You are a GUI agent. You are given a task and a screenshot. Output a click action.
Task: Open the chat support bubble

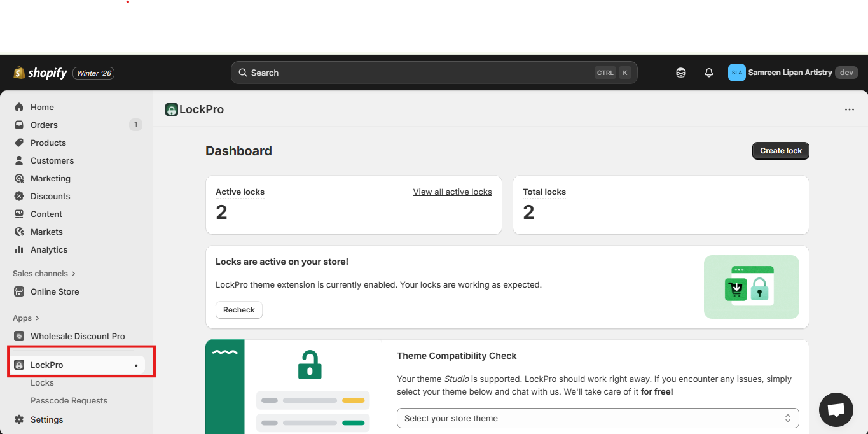click(x=836, y=410)
